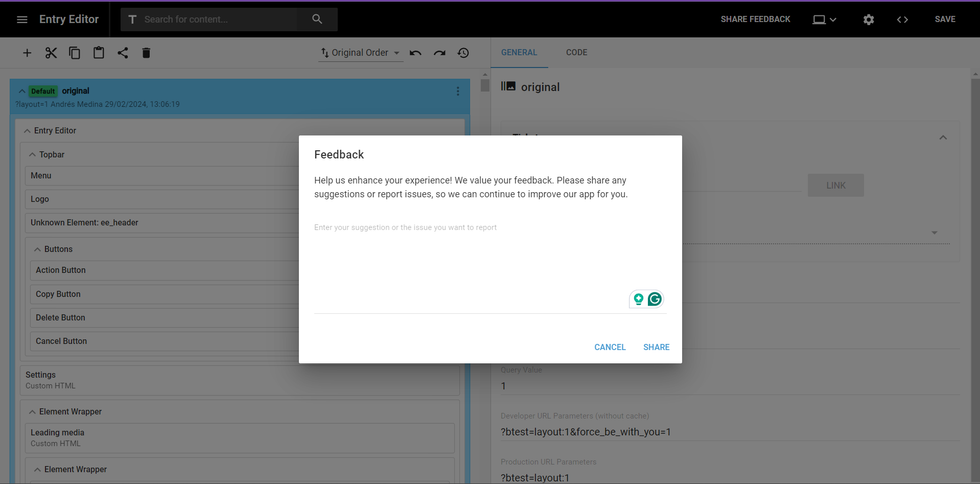Open settings gear in top bar
Viewport: 980px width, 484px height.
click(x=868, y=19)
